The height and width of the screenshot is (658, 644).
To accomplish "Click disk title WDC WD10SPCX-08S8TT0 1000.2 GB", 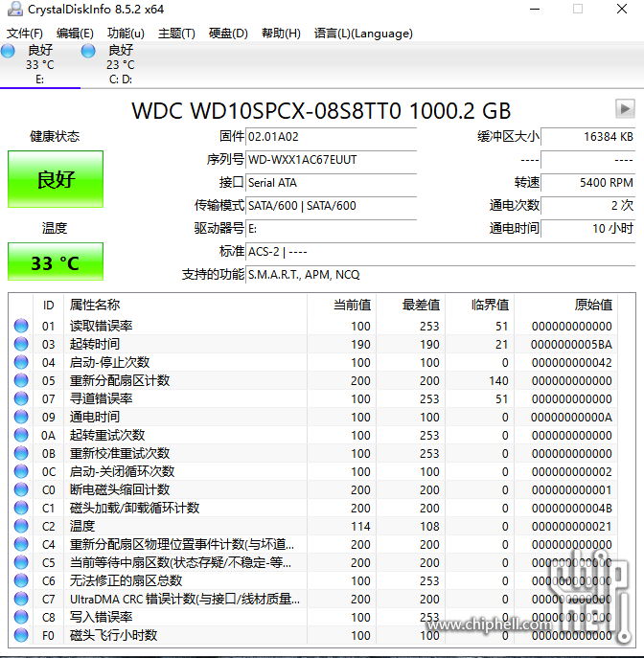I will pyautogui.click(x=321, y=111).
